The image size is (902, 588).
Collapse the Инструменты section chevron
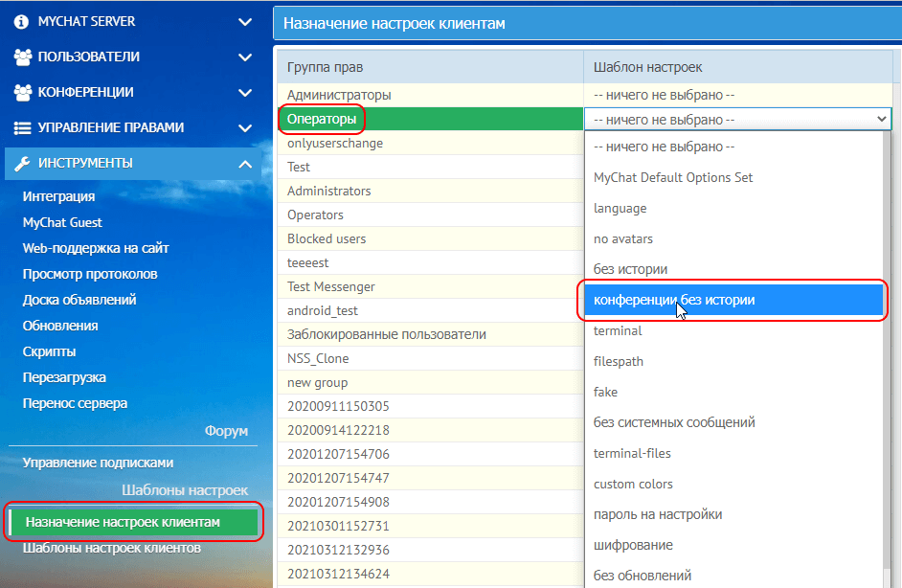click(245, 164)
